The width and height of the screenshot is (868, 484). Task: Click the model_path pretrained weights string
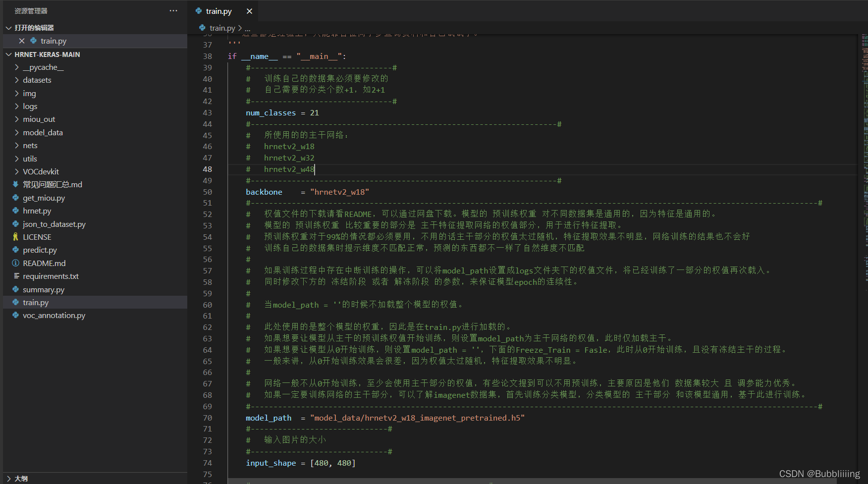[417, 418]
